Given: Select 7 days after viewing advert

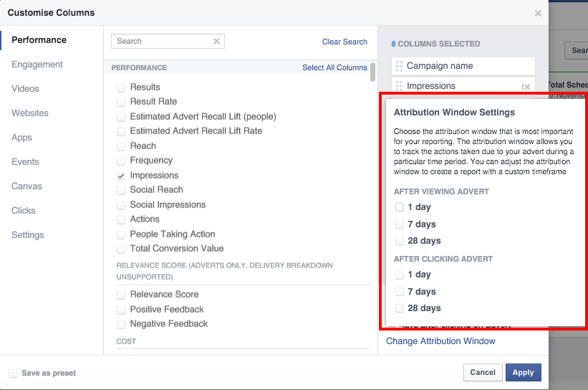Looking at the screenshot, I should pyautogui.click(x=400, y=224).
